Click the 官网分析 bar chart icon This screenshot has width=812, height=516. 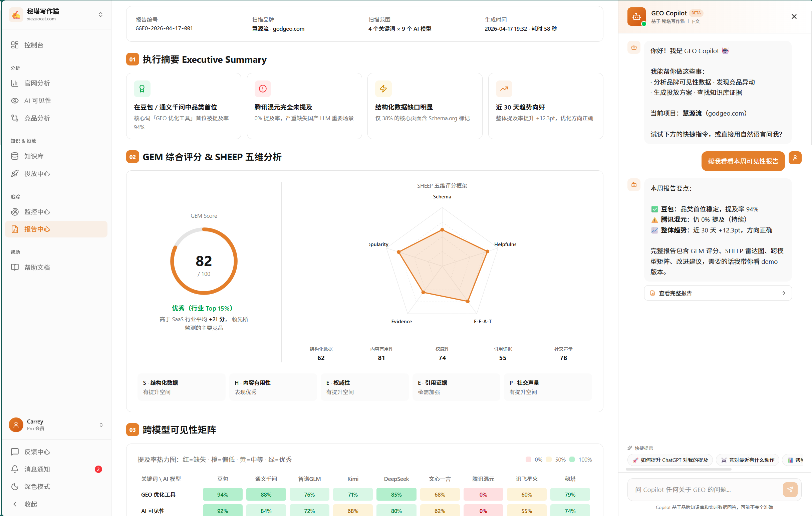click(14, 83)
